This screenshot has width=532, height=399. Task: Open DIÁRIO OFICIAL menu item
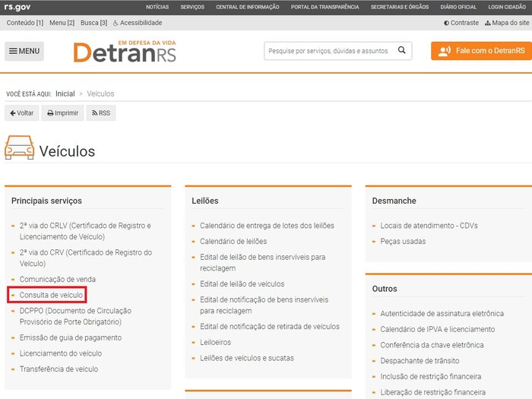(x=458, y=7)
